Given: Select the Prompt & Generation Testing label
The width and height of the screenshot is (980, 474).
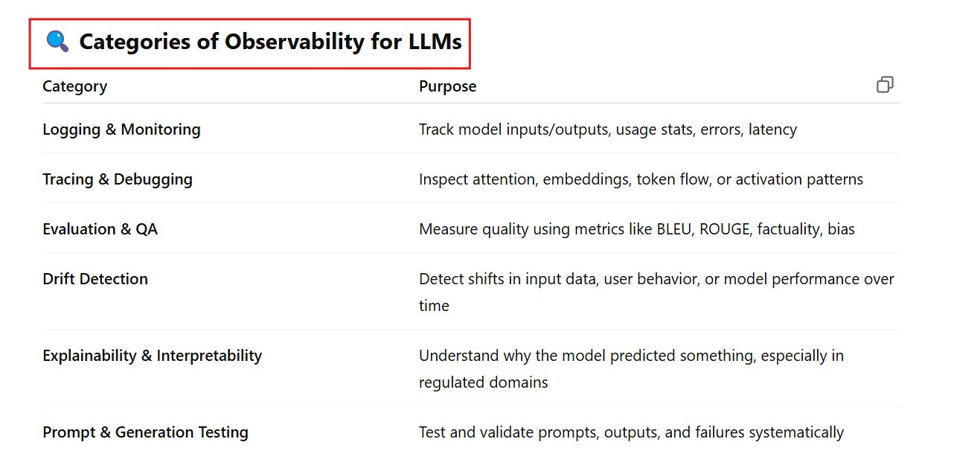Looking at the screenshot, I should coord(145,432).
